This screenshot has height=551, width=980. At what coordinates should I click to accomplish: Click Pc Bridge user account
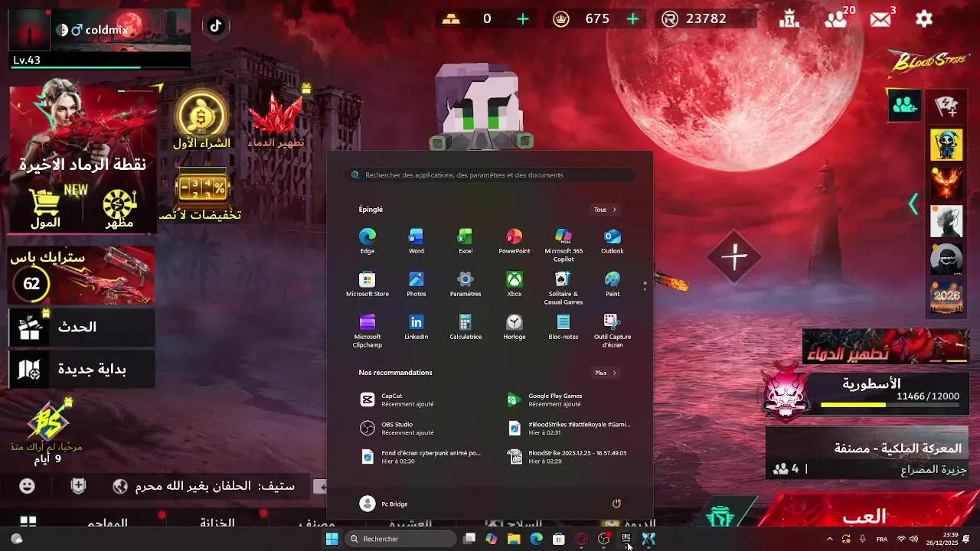(x=384, y=504)
